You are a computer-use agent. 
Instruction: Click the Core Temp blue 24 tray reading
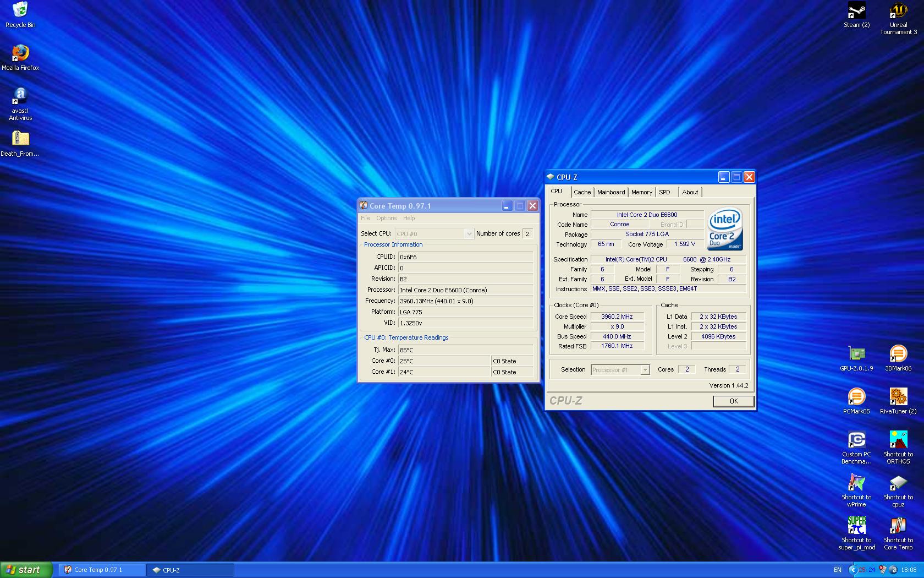872,570
